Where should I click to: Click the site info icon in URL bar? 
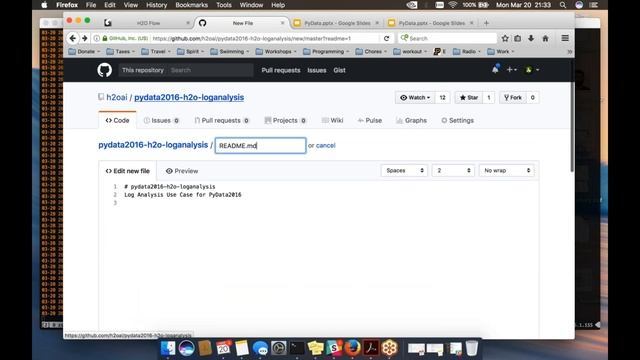point(97,38)
